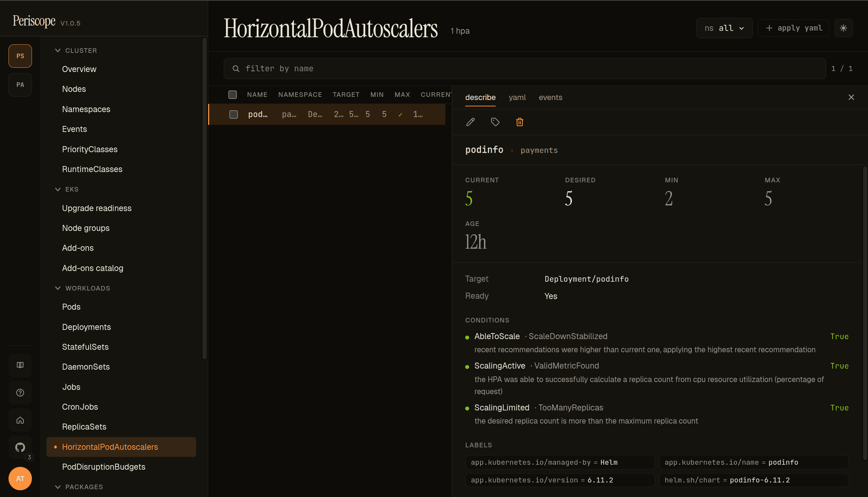The image size is (868, 497).
Task: Open the ns all namespace dropdown
Action: click(x=724, y=28)
